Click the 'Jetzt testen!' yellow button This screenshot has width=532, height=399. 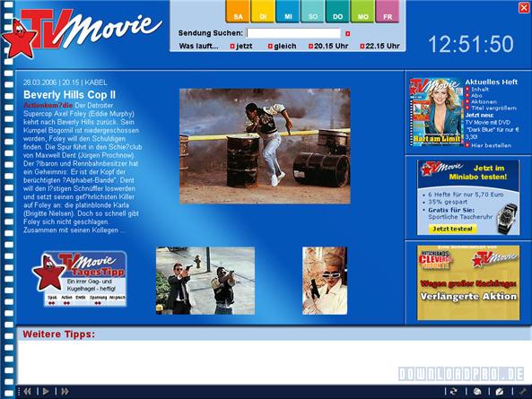click(x=453, y=229)
